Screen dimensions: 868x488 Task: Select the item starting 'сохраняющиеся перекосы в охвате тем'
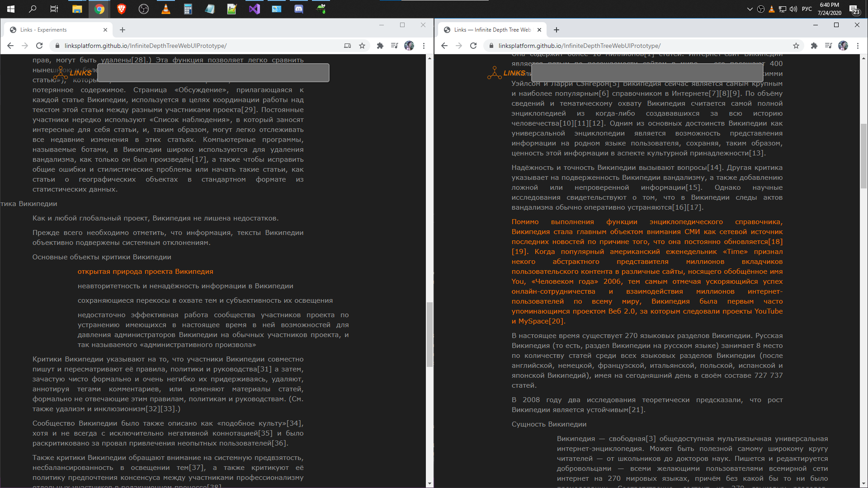205,300
